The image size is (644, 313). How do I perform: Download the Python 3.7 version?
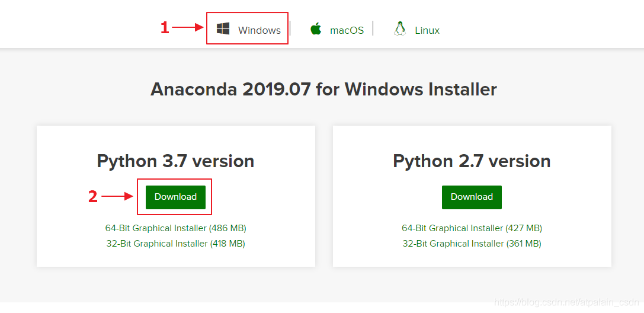pos(175,197)
